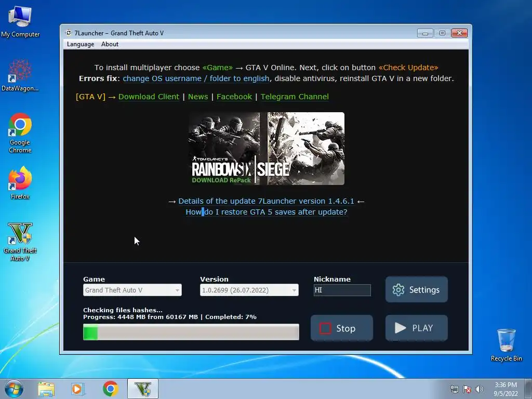Launch Google Chrome from the desktop
This screenshot has width=532, height=399.
(20, 133)
